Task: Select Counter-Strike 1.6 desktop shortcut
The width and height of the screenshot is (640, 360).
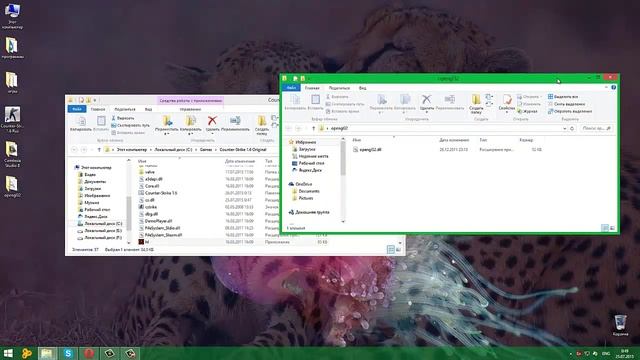Action: [x=12, y=120]
